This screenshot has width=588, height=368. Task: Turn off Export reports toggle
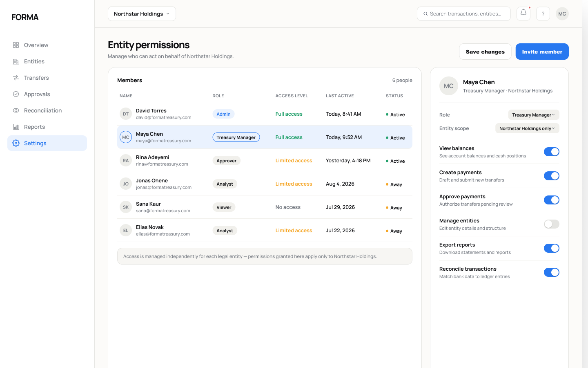pos(552,248)
